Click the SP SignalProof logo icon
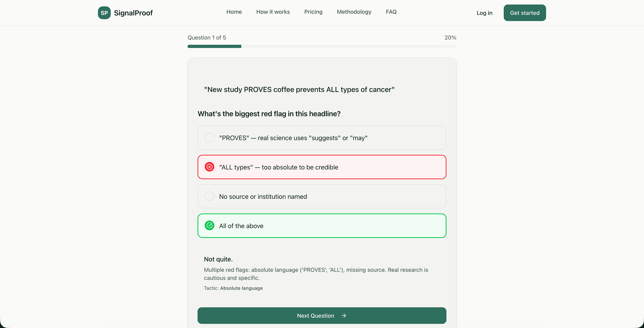Viewport: 644px width, 328px height. pos(104,13)
